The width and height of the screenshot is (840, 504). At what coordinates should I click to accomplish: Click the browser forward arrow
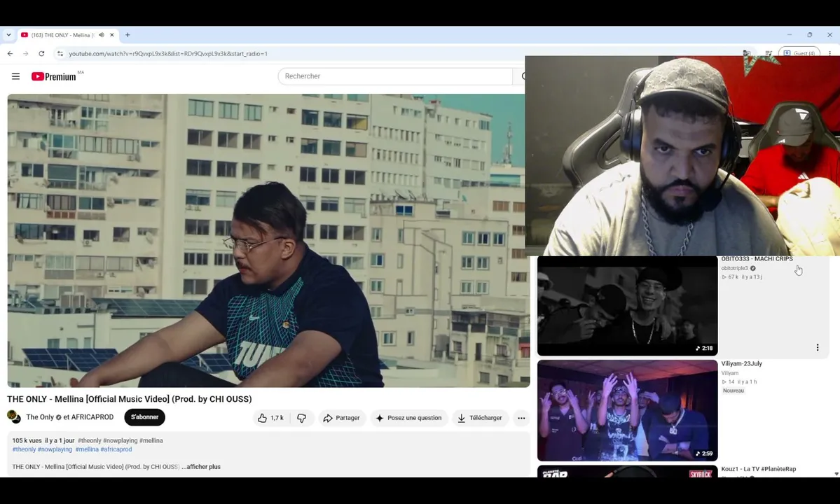coord(26,53)
